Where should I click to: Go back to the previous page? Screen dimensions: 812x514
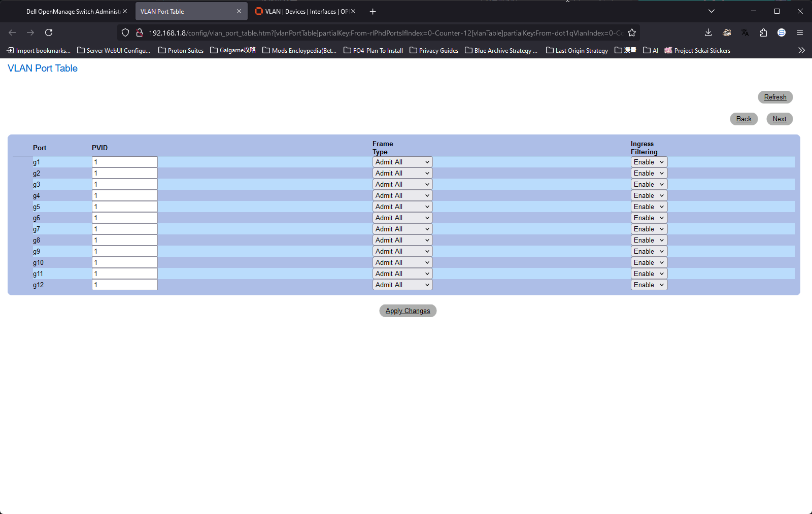[x=12, y=32]
